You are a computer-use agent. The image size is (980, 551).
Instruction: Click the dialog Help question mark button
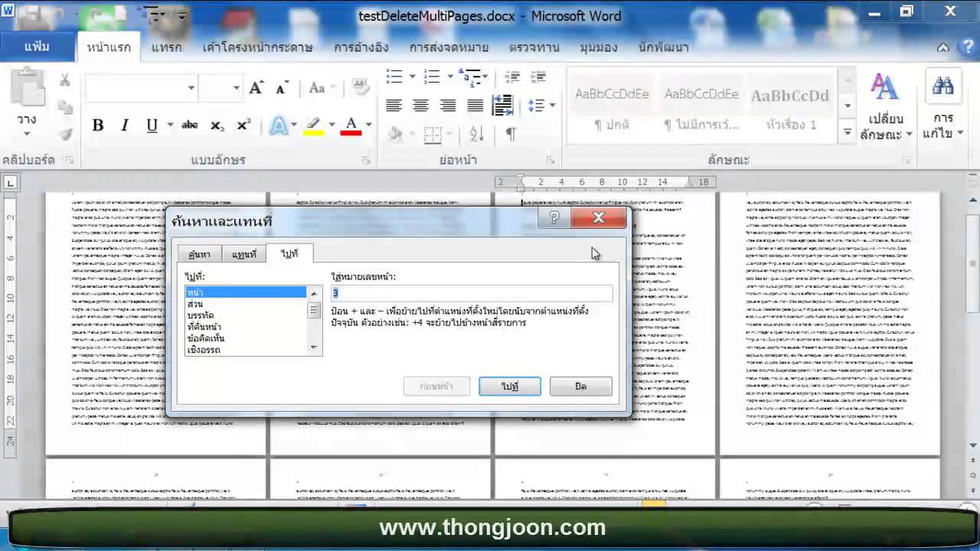pyautogui.click(x=554, y=219)
